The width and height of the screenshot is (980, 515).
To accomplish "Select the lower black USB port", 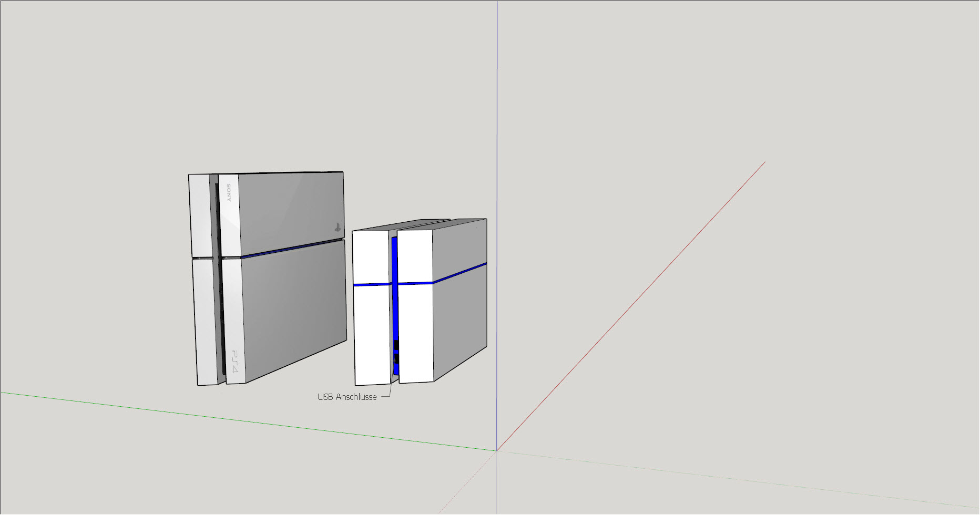I will point(396,358).
